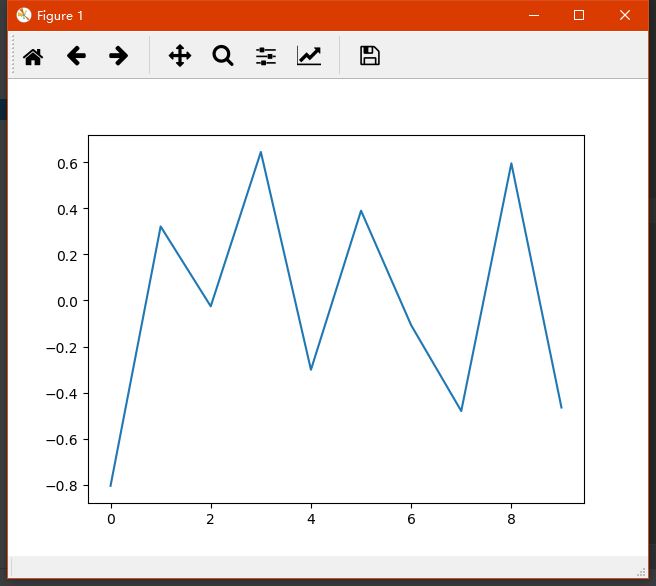656x586 pixels.
Task: Maximize the Figure 1 window
Action: click(x=579, y=15)
